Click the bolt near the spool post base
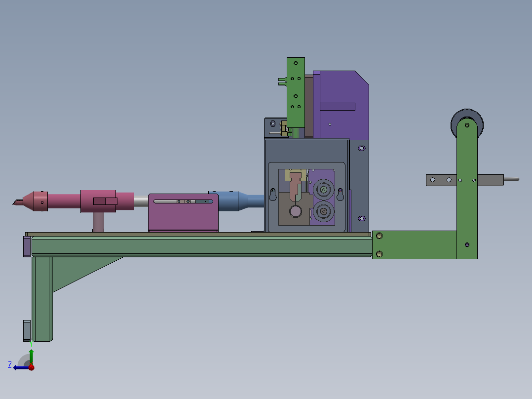 [x=467, y=245]
